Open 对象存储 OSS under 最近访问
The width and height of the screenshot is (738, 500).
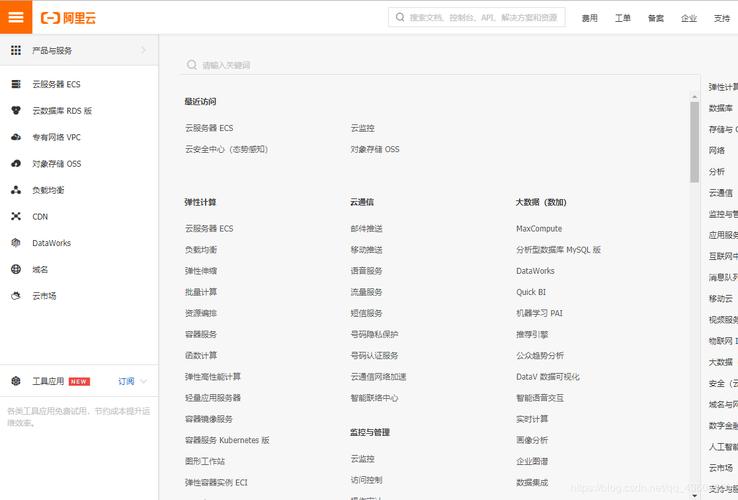pos(375,149)
